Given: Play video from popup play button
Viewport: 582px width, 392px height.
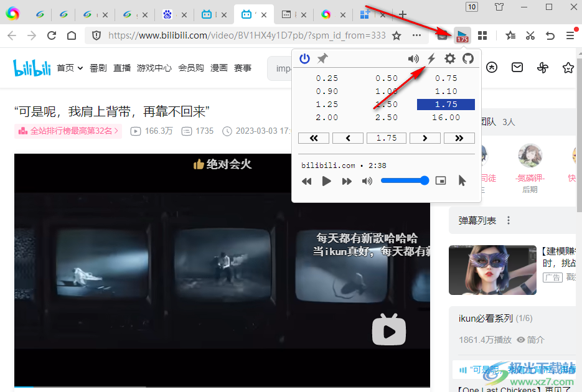Looking at the screenshot, I should point(327,181).
